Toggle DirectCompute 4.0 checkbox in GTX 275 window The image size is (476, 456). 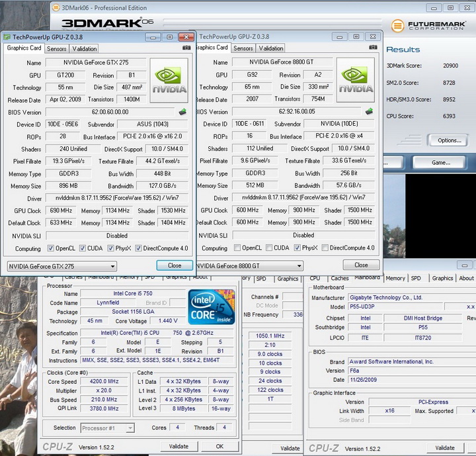138,248
